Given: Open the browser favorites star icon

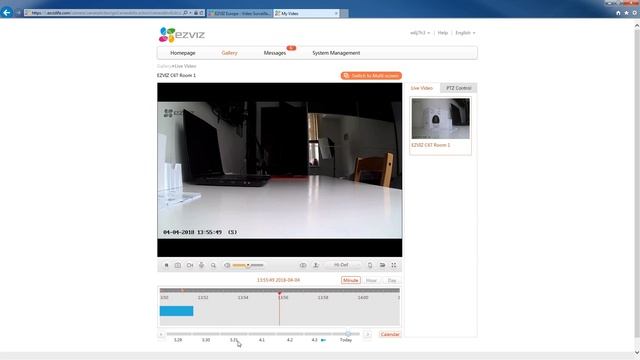Looking at the screenshot, I should point(627,13).
